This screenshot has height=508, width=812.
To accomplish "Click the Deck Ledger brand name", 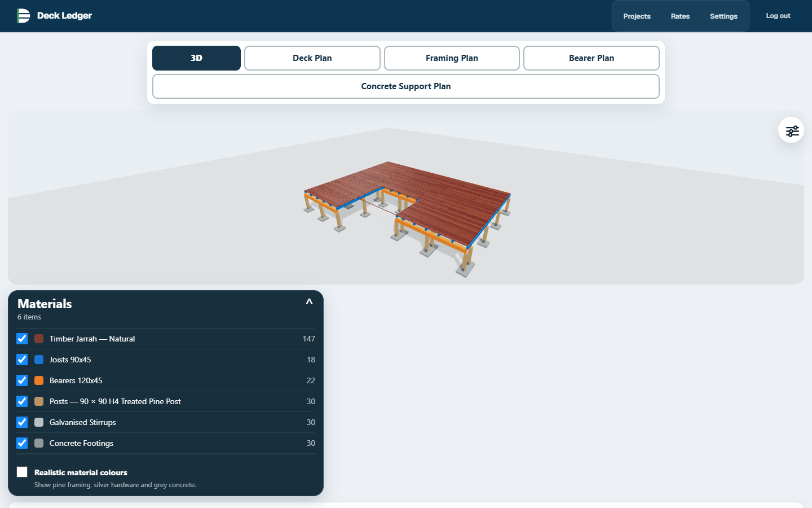I will click(64, 16).
